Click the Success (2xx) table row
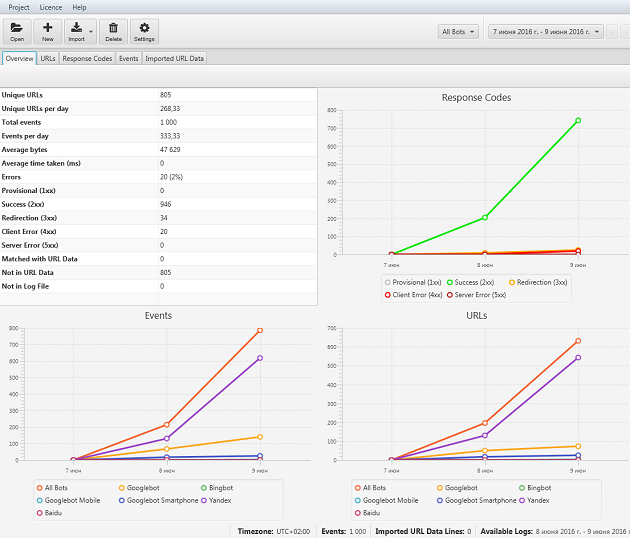 pos(159,204)
